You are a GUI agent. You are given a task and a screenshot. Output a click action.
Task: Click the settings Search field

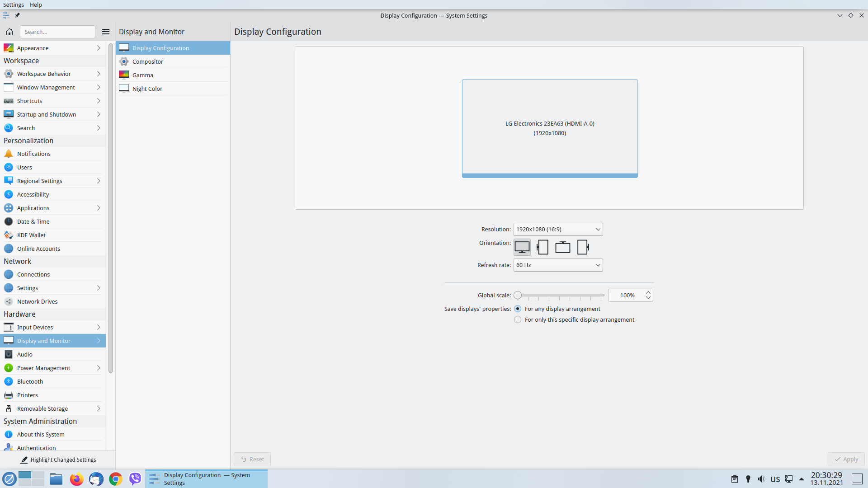click(57, 32)
